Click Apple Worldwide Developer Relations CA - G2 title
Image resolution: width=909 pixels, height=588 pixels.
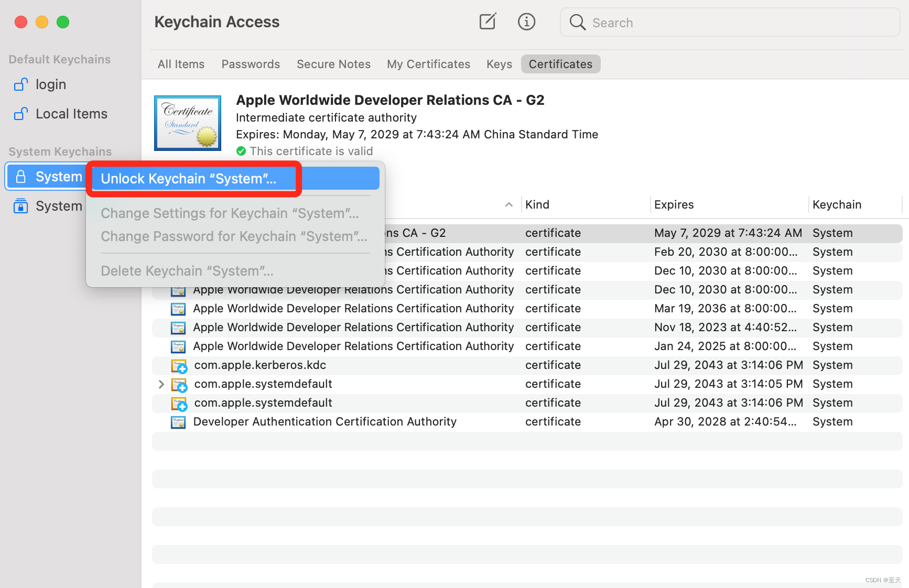coord(390,100)
